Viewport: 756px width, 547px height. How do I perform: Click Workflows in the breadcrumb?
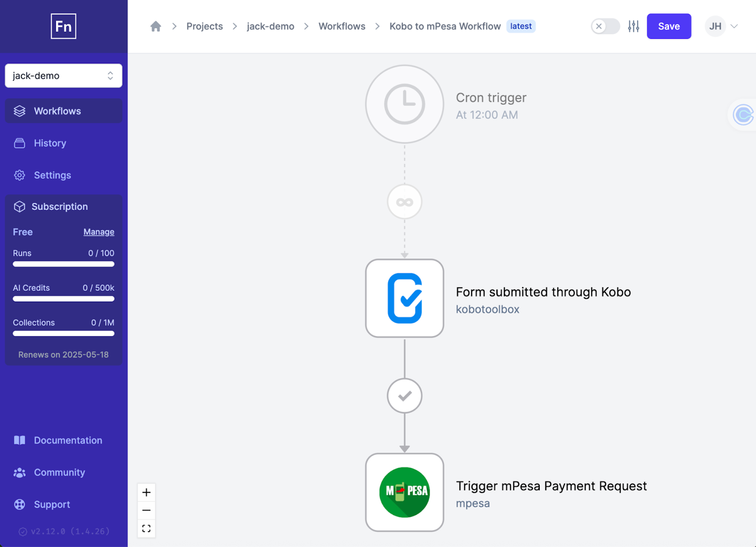tap(342, 26)
